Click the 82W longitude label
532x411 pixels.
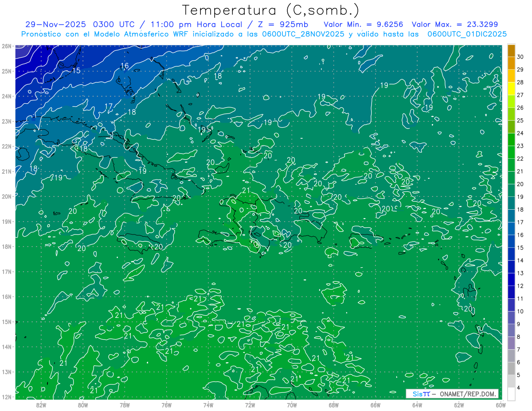pos(41,405)
